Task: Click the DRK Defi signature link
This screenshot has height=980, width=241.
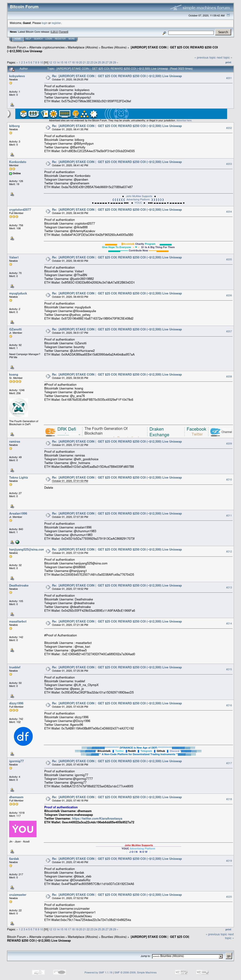Action: (x=67, y=429)
